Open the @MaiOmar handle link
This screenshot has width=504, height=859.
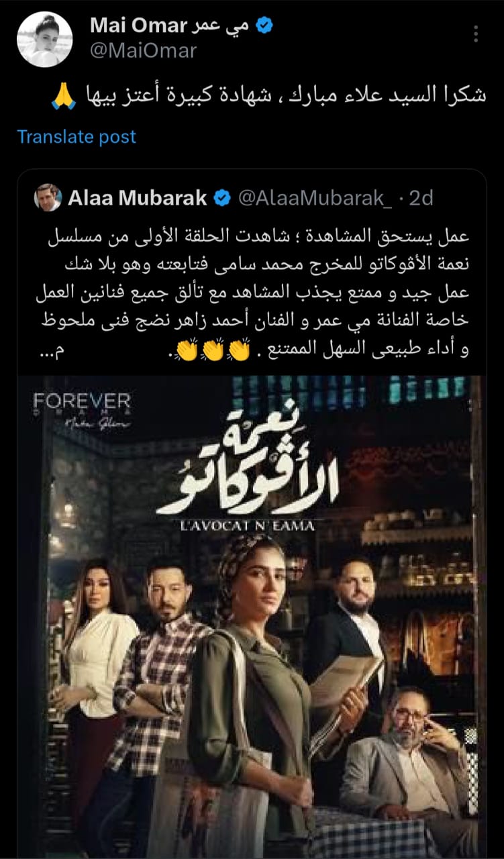[x=143, y=50]
